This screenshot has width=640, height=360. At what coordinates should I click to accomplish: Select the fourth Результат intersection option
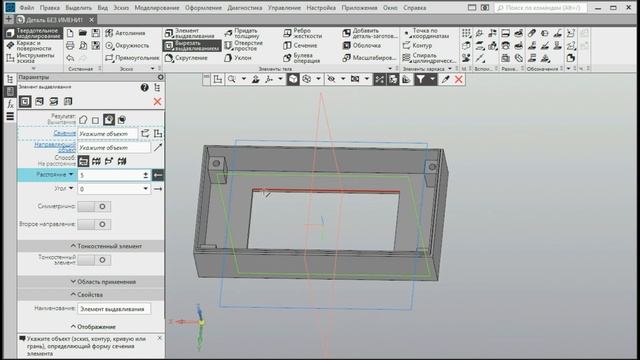tap(122, 120)
